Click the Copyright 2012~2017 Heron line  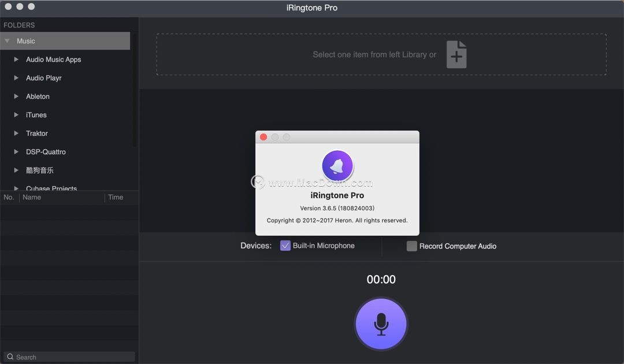click(337, 220)
